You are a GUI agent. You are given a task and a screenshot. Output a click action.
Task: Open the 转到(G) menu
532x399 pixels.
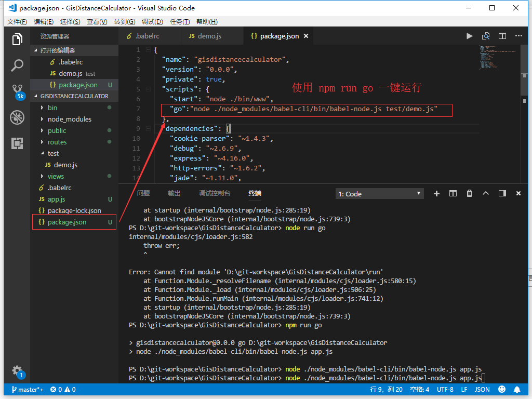click(x=125, y=22)
